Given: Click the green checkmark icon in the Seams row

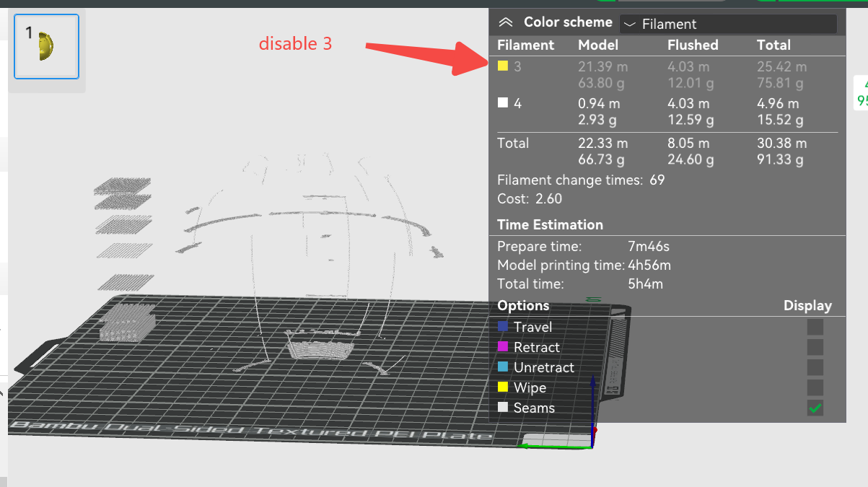Looking at the screenshot, I should click(815, 408).
